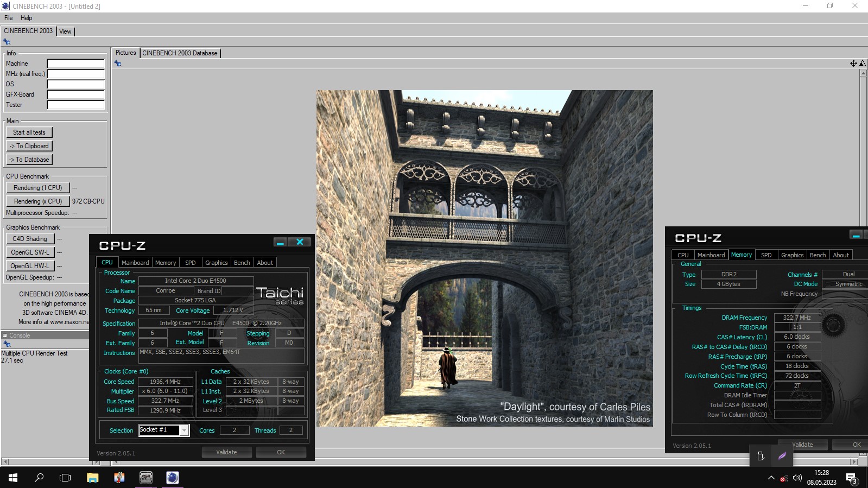Open the Windows Start menu
Screen dimensions: 868x488
[x=13, y=478]
